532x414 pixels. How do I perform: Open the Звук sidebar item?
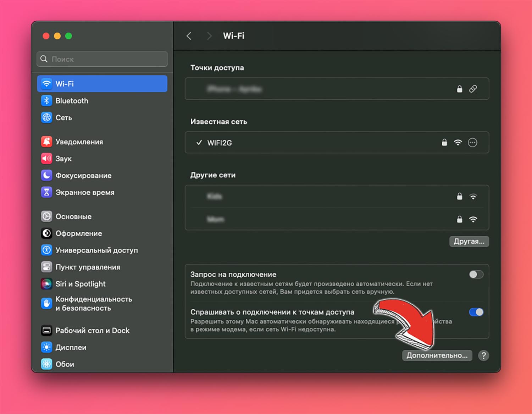pos(102,159)
